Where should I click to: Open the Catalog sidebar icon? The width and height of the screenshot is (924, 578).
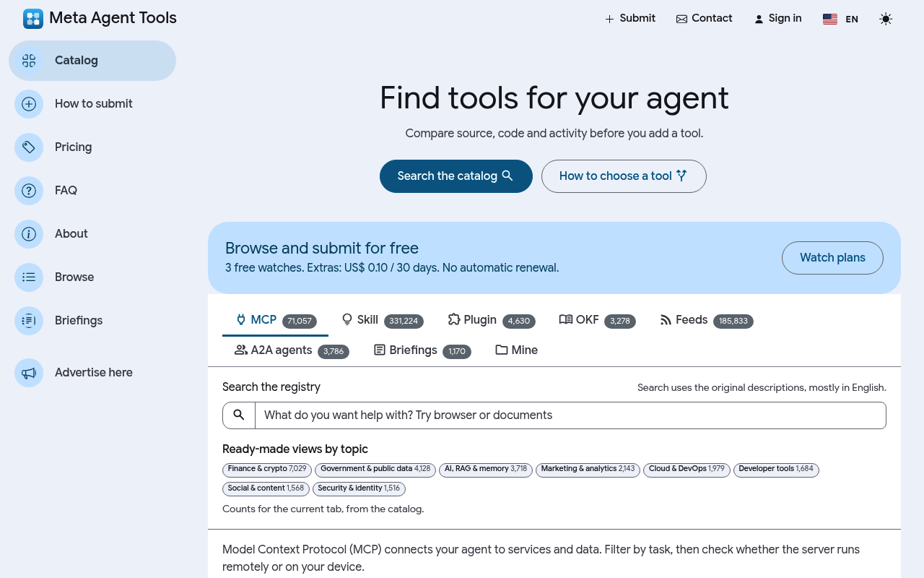pos(29,61)
